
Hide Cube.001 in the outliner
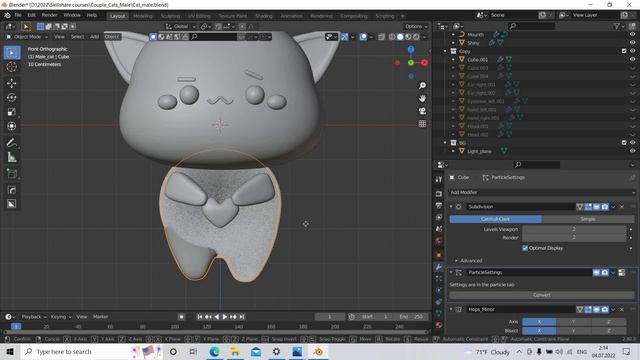point(632,60)
